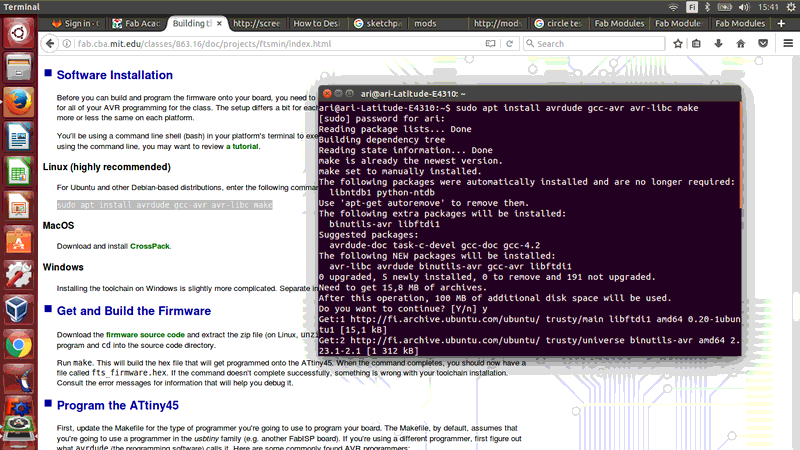This screenshot has height=450, width=800.
Task: Show bookmarks library icon
Action: (696, 44)
